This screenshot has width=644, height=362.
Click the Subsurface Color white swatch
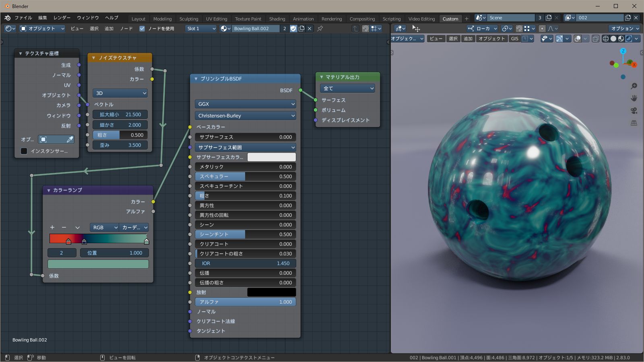271,157
